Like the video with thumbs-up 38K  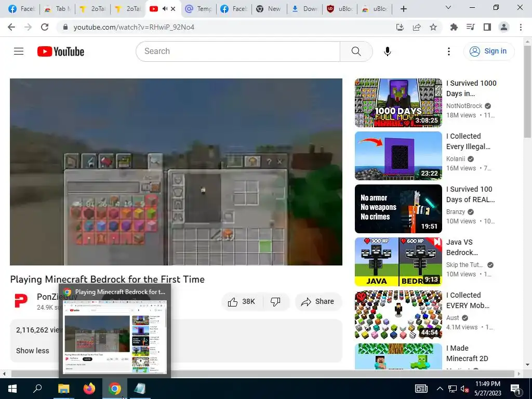tap(242, 302)
